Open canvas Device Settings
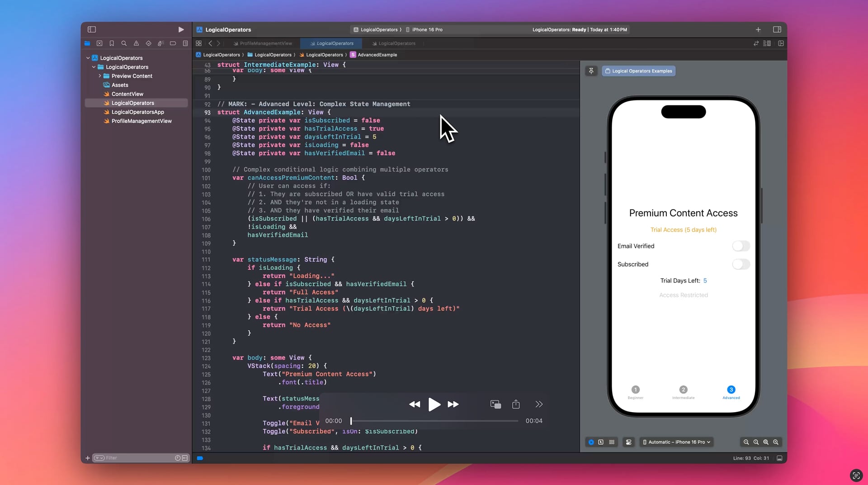Screen dimensions: 868x485 (x=628, y=442)
